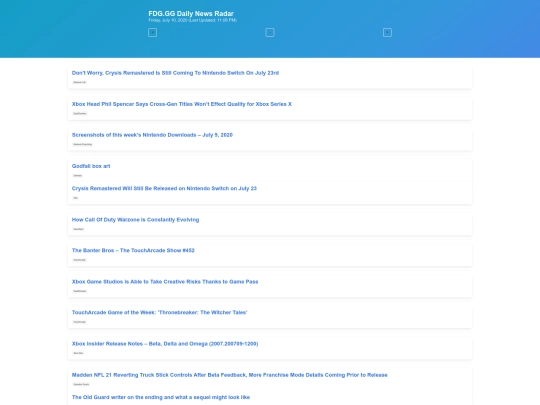Click the Friday, July 10, 2020 last-updated line
Viewport: 540px width, 405px height.
(x=193, y=20)
